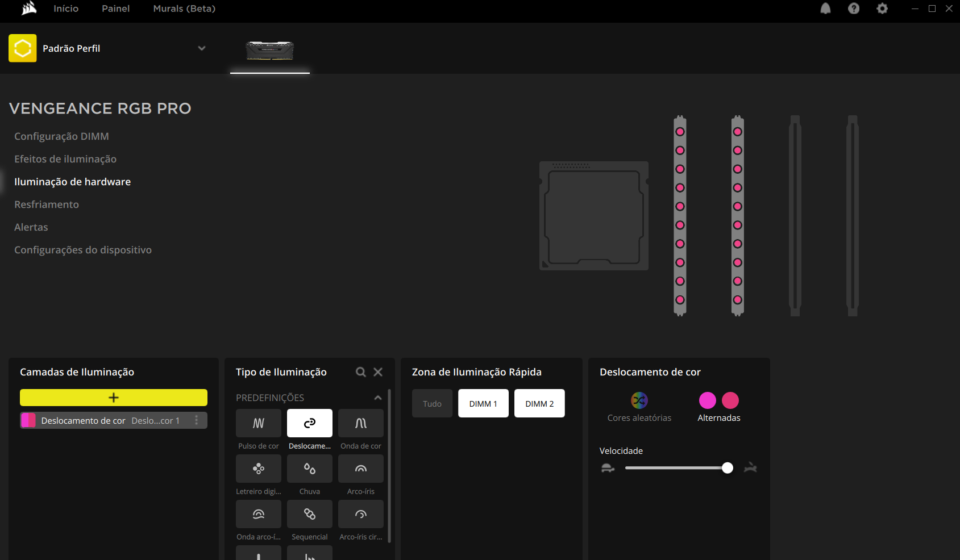Select the Letreiro digital effect icon
This screenshot has width=960, height=560.
pos(259,469)
